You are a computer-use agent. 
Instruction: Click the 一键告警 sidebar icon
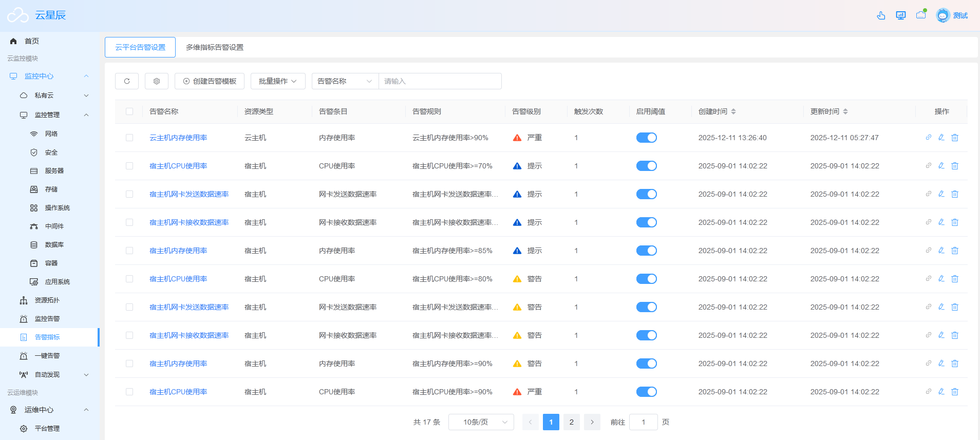coord(24,356)
